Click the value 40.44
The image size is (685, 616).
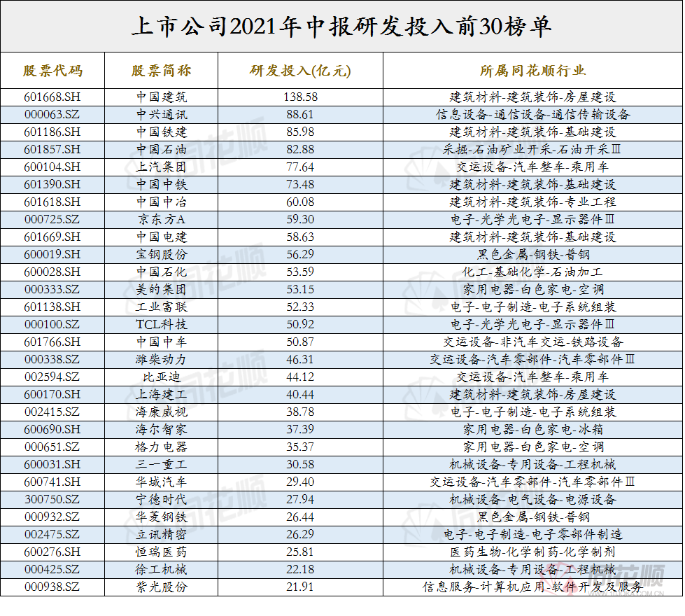click(300, 394)
